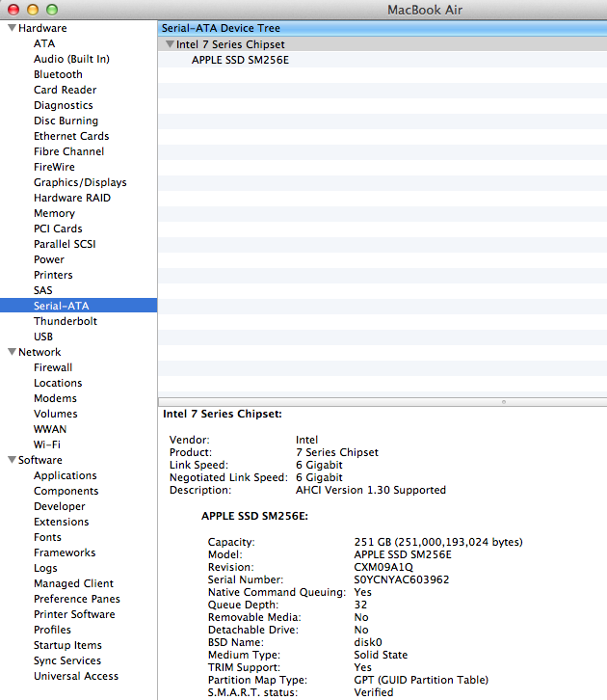Select Modems entry
Image resolution: width=607 pixels, height=700 pixels.
[x=55, y=398]
